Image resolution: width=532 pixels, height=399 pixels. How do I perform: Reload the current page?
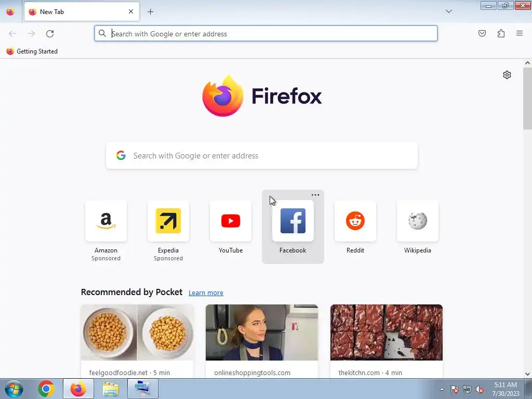click(x=50, y=34)
